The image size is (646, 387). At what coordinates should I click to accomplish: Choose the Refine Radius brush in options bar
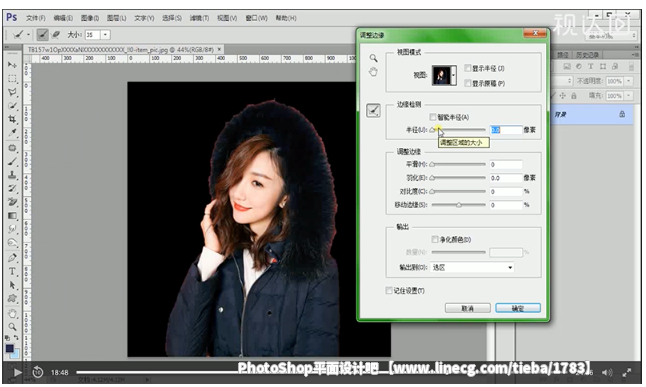click(x=42, y=35)
